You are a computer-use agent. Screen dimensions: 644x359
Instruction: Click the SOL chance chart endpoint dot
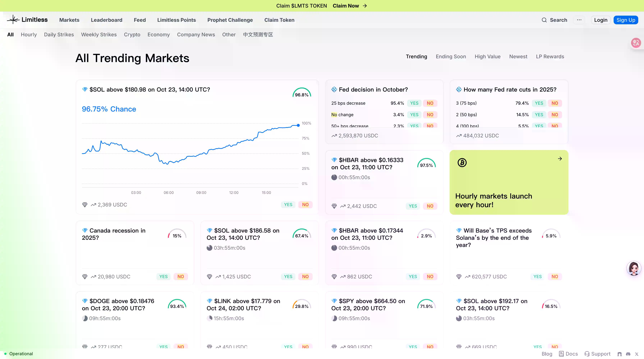298,125
